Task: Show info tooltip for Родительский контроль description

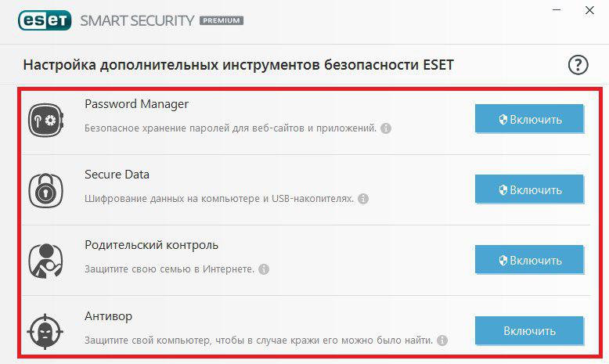Action: click(264, 269)
